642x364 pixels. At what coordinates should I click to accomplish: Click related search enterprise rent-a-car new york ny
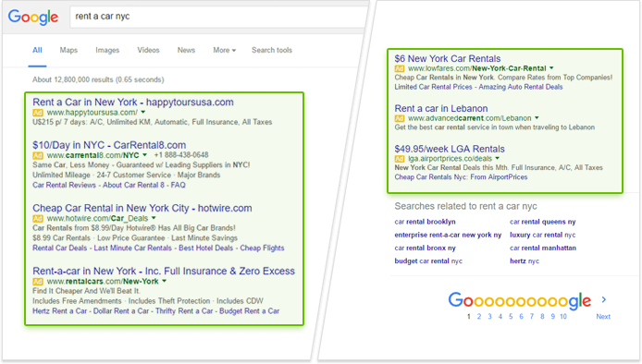point(448,235)
